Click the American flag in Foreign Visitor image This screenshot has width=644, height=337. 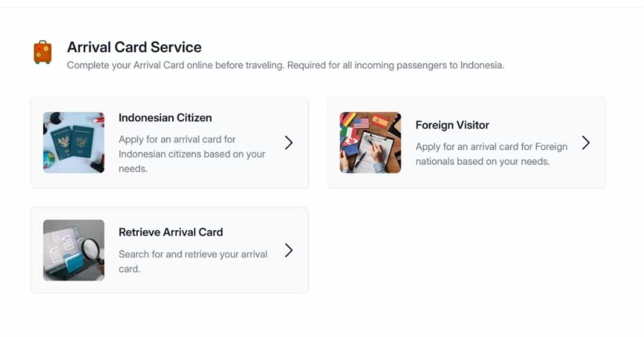[x=360, y=122]
